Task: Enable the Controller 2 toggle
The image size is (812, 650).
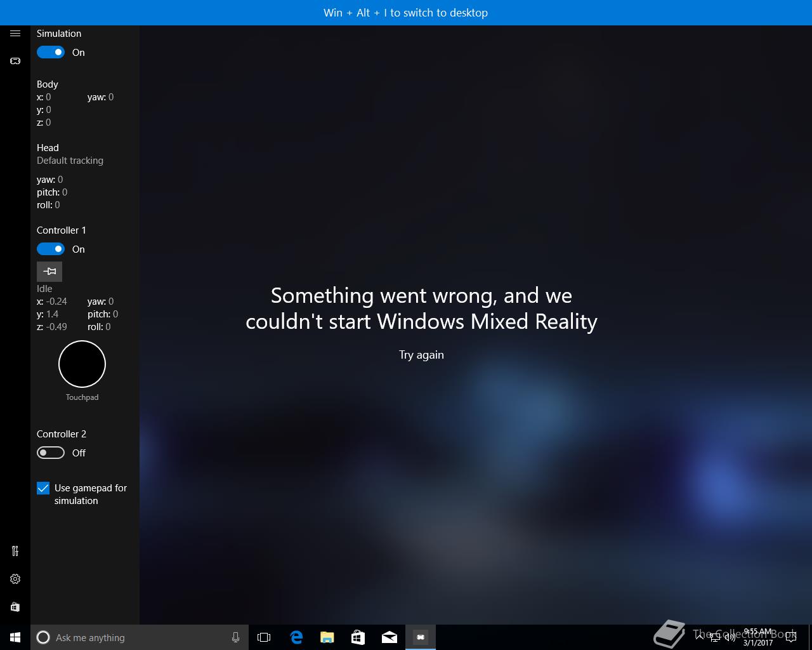Action: tap(51, 453)
